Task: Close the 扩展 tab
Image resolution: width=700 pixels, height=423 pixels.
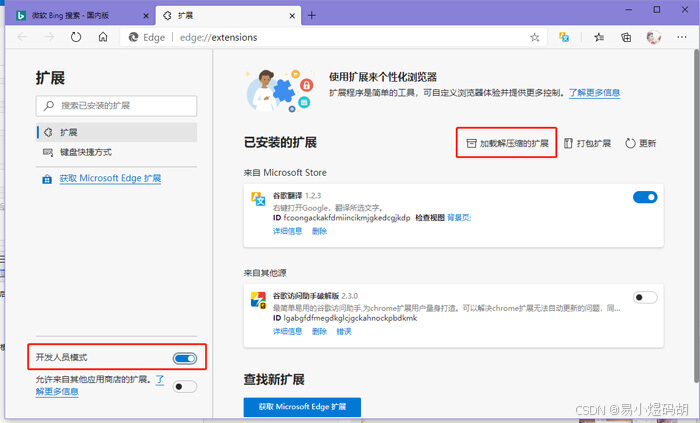Action: 292,16
